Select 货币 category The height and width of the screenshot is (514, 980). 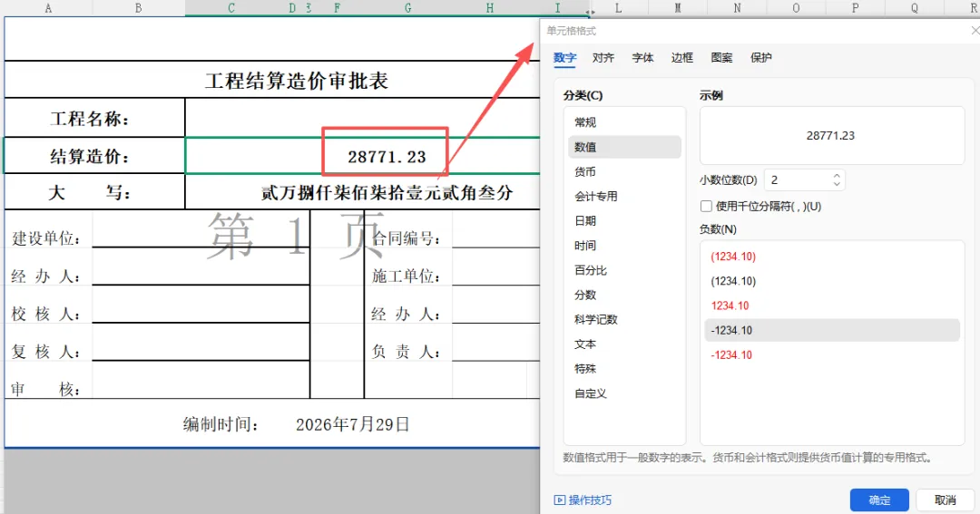624,171
